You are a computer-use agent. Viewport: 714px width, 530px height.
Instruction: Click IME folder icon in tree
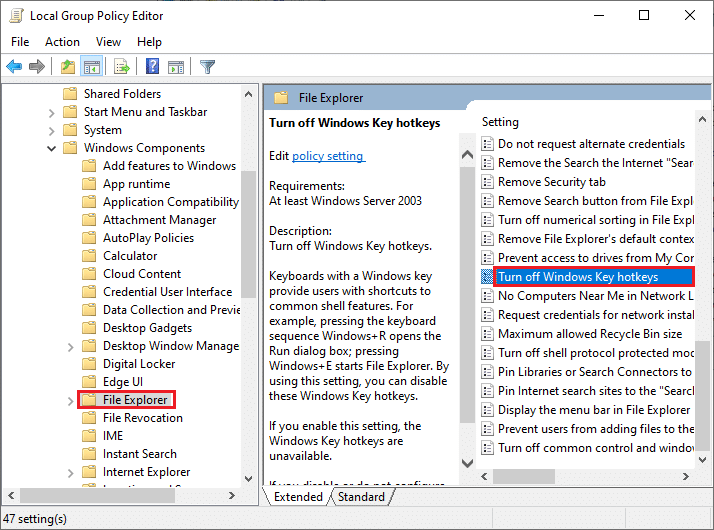pyautogui.click(x=89, y=436)
